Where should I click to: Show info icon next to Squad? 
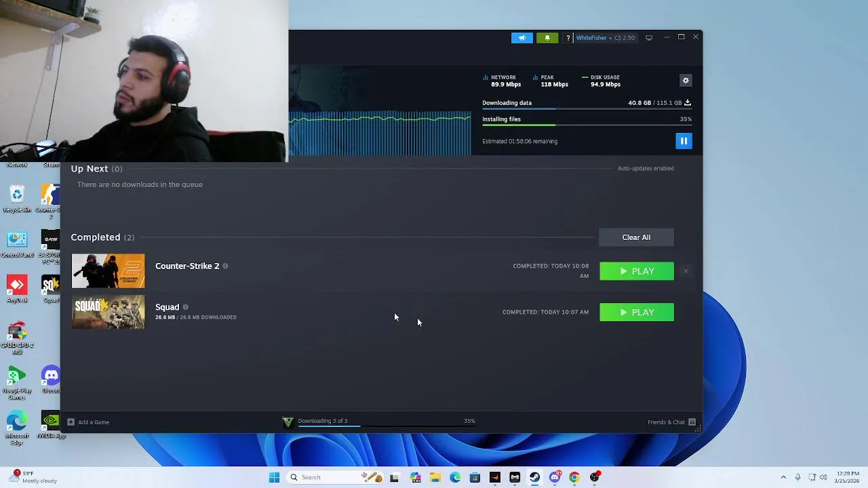185,307
